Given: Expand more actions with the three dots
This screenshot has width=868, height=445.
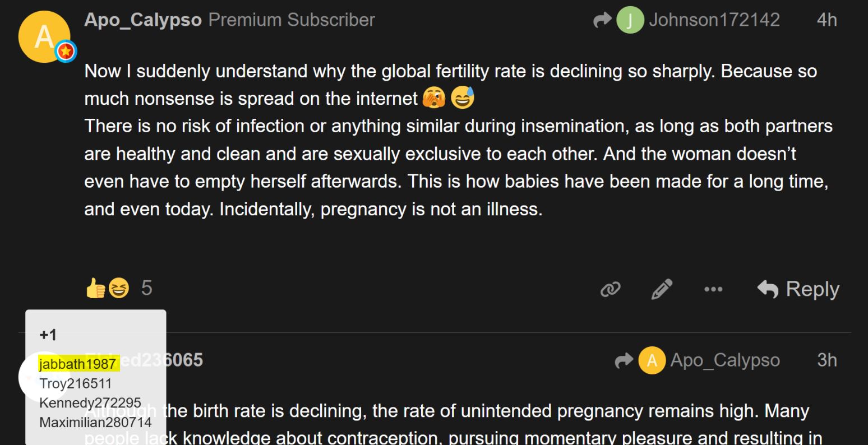Looking at the screenshot, I should [713, 290].
